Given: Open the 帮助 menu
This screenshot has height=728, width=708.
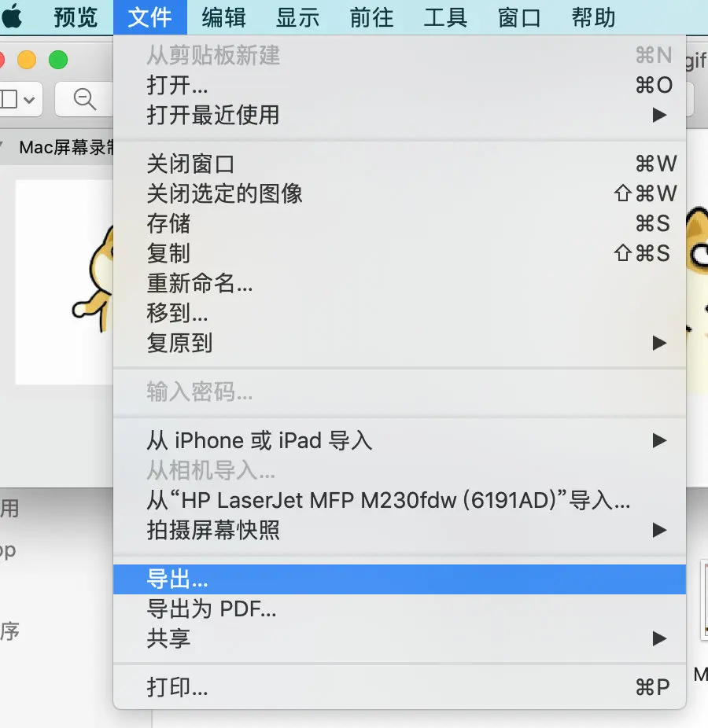Looking at the screenshot, I should click(x=594, y=17).
